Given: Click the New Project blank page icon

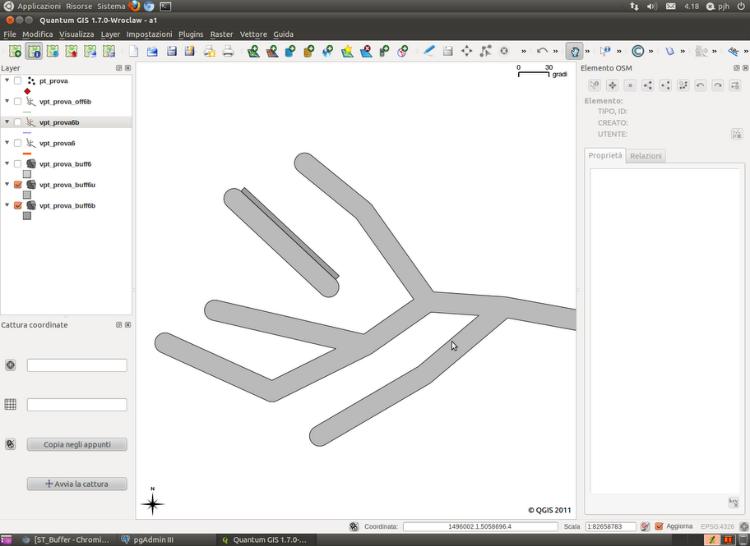Looking at the screenshot, I should (x=134, y=51).
